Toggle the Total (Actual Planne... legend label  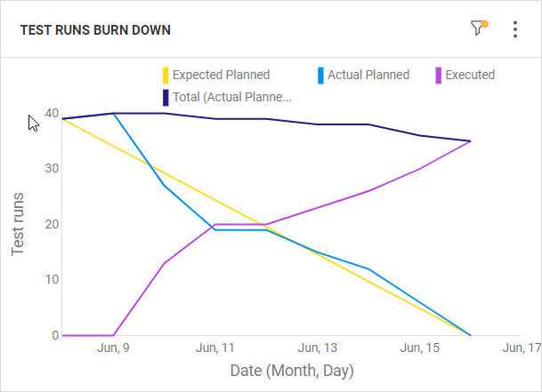click(x=232, y=96)
